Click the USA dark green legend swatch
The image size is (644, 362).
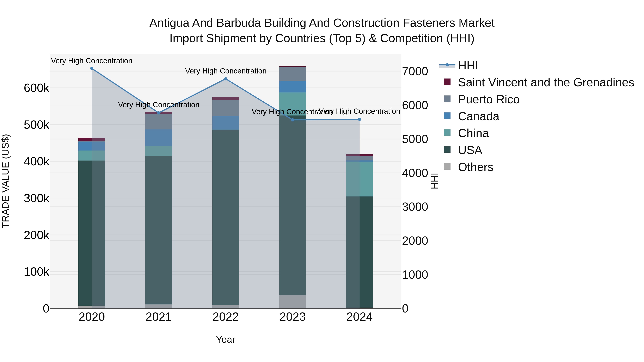[x=447, y=150]
